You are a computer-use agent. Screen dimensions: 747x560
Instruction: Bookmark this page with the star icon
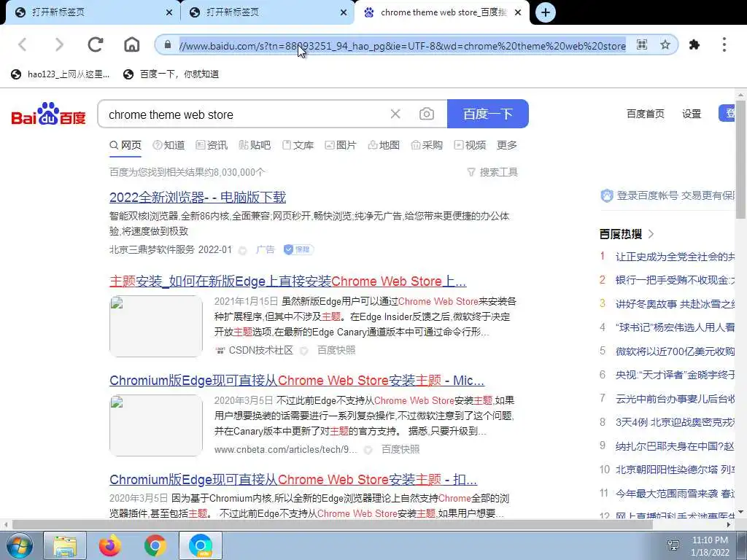pyautogui.click(x=665, y=44)
